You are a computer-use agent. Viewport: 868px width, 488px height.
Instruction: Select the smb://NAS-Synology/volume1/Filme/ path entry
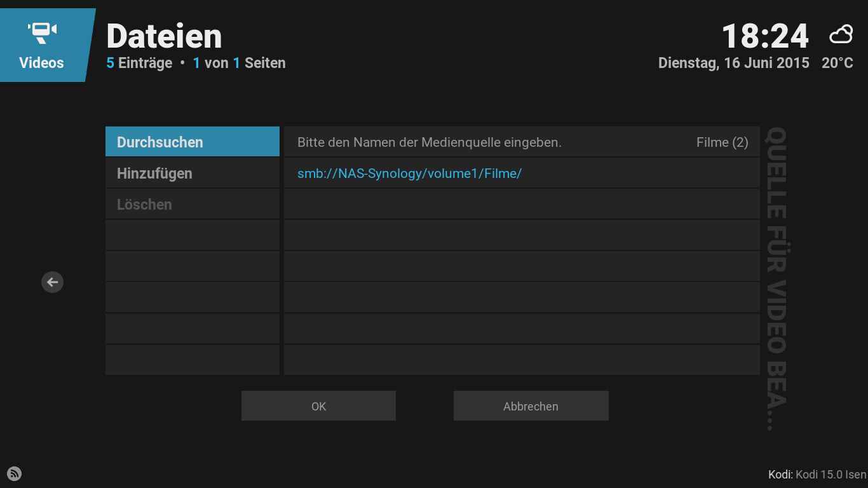click(522, 173)
